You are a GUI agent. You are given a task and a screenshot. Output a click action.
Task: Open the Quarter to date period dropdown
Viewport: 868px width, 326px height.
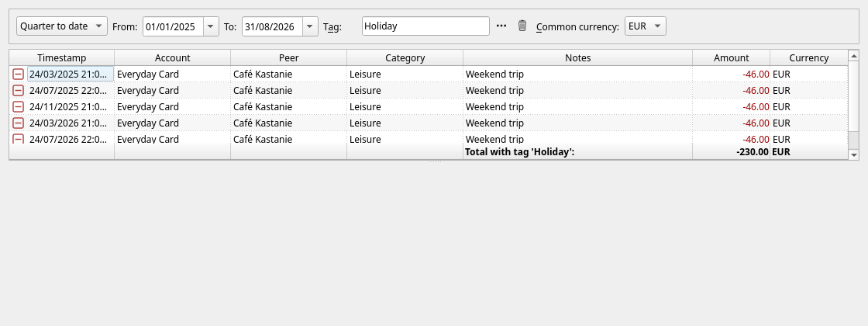tap(62, 26)
